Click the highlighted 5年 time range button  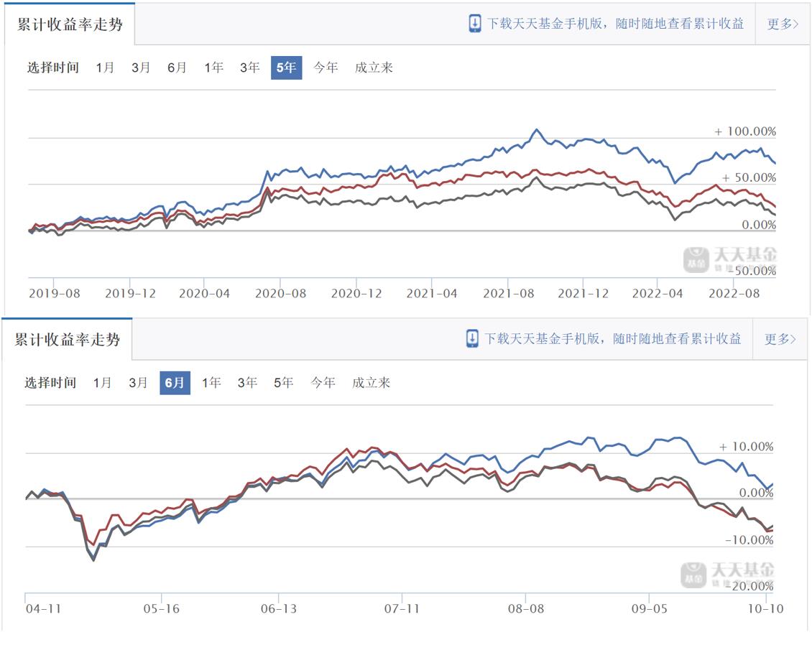pos(286,68)
